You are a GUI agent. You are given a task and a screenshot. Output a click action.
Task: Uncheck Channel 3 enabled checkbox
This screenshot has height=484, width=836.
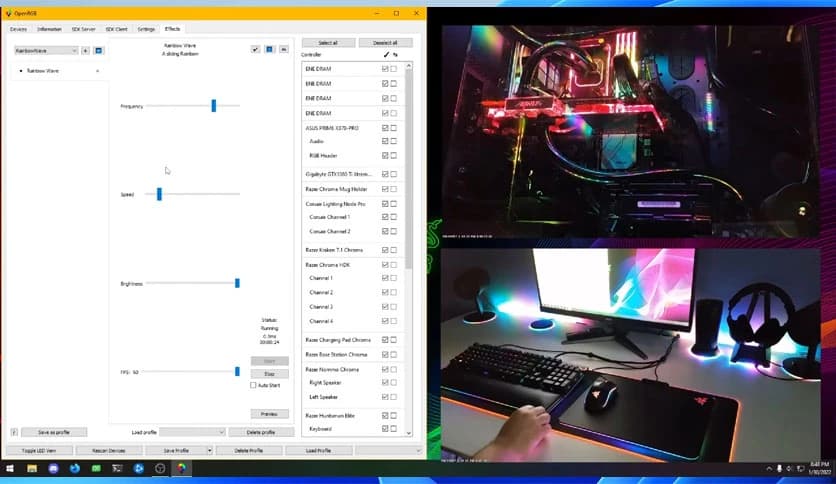click(x=385, y=307)
